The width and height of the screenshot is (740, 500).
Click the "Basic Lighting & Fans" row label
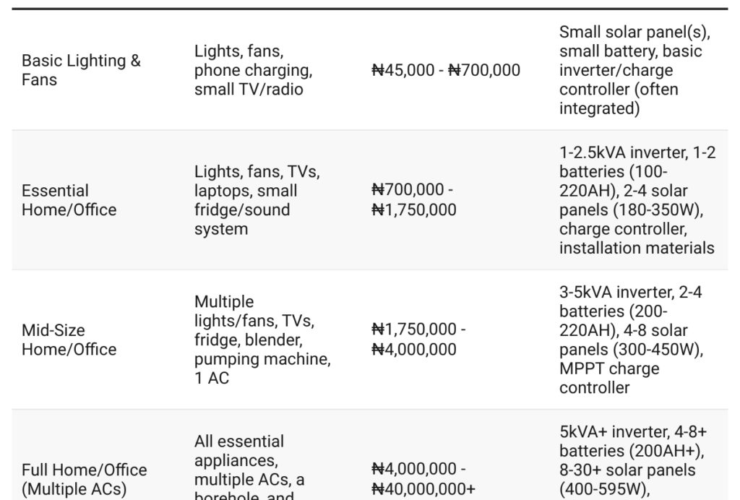coord(81,70)
